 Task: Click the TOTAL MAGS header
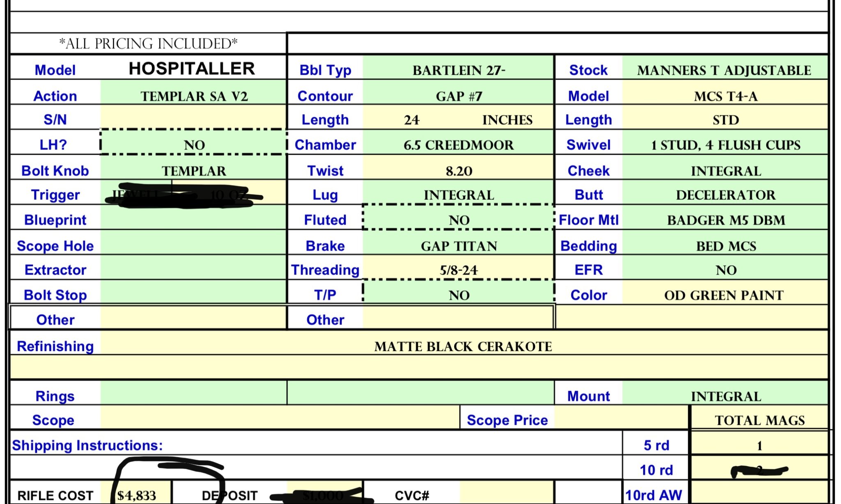click(x=760, y=420)
